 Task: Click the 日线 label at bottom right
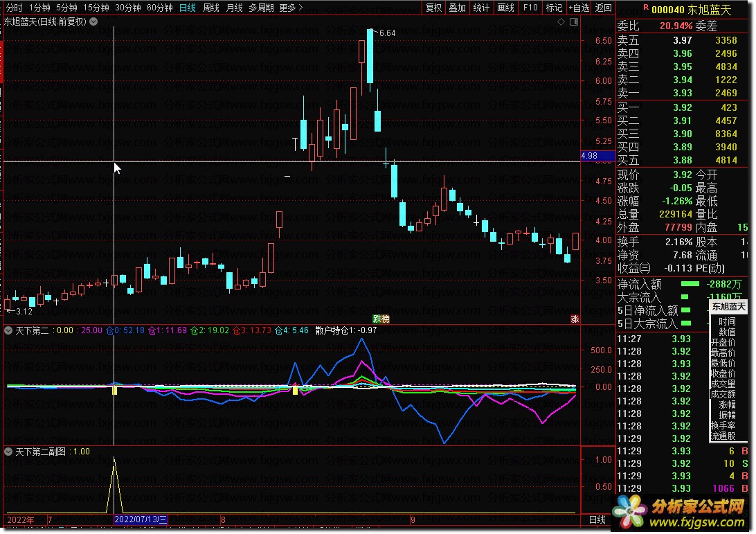pyautogui.click(x=597, y=519)
